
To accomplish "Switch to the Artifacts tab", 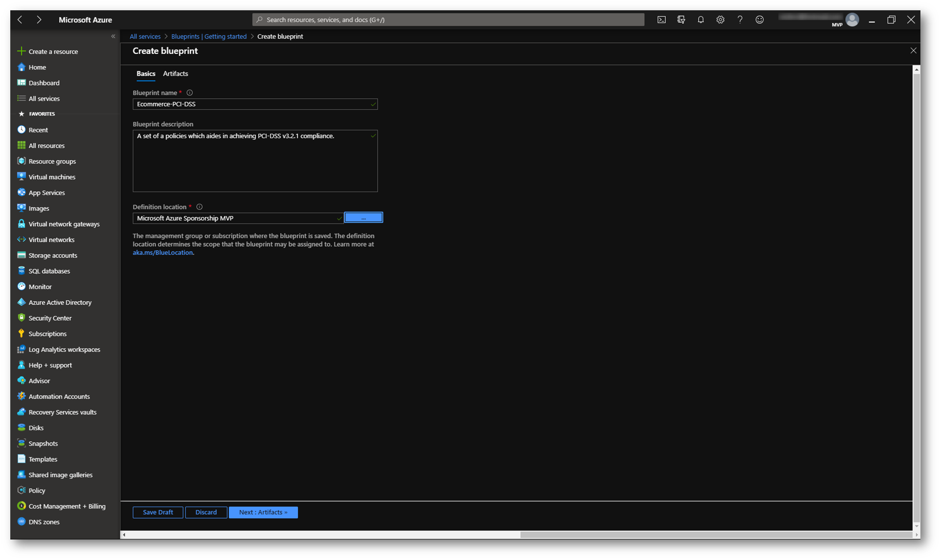I will [175, 73].
